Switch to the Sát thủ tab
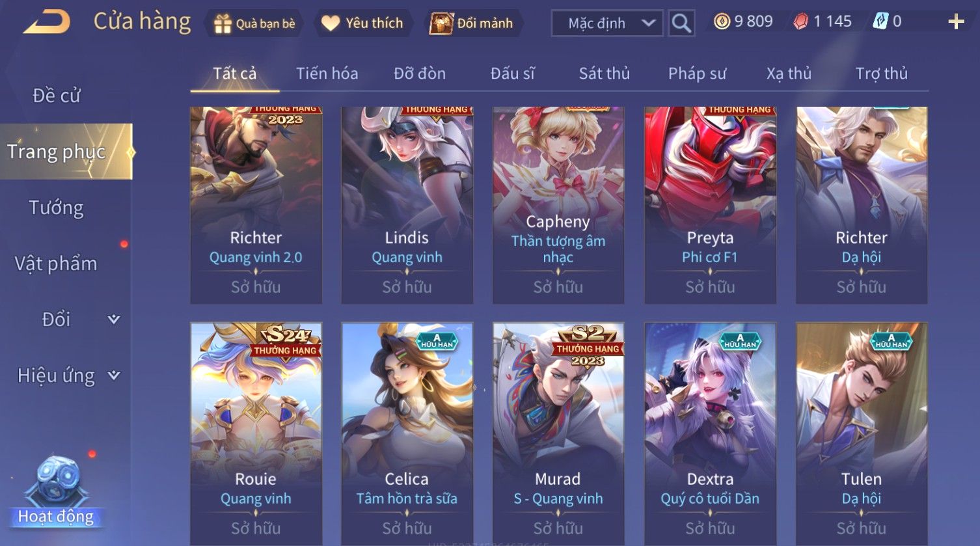 [x=605, y=74]
